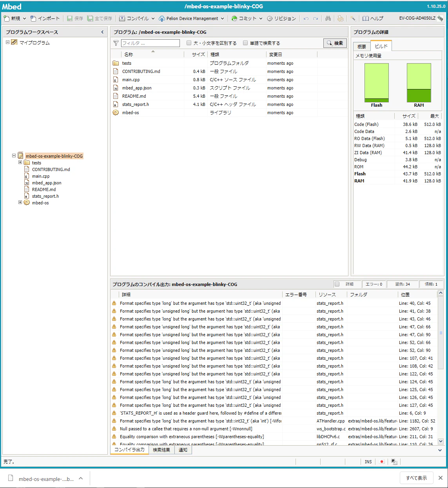The width and height of the screenshot is (448, 488).
Task: Select mbed_app.json in the workspace tree
Action: pyautogui.click(x=47, y=183)
